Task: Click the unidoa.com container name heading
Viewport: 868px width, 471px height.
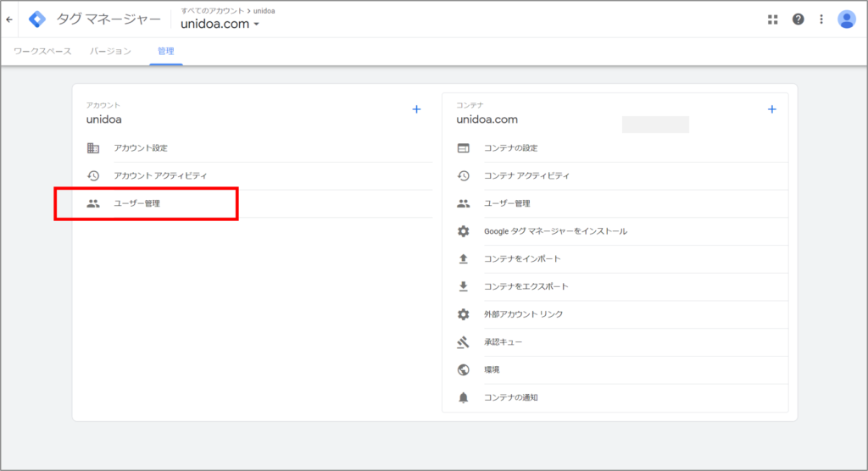Action: coord(487,119)
